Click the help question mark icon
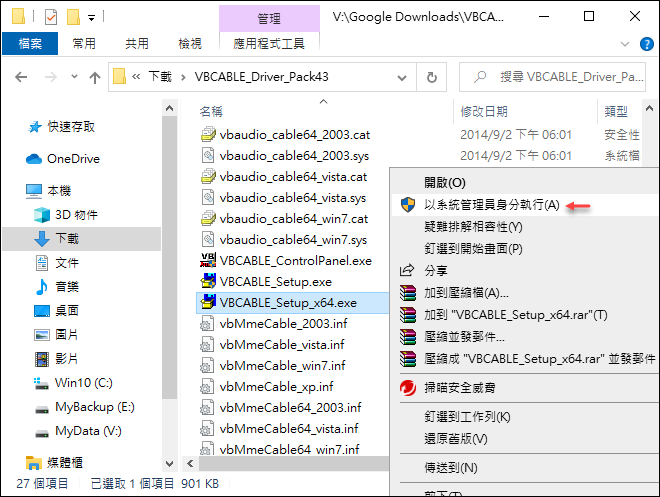 (x=647, y=44)
